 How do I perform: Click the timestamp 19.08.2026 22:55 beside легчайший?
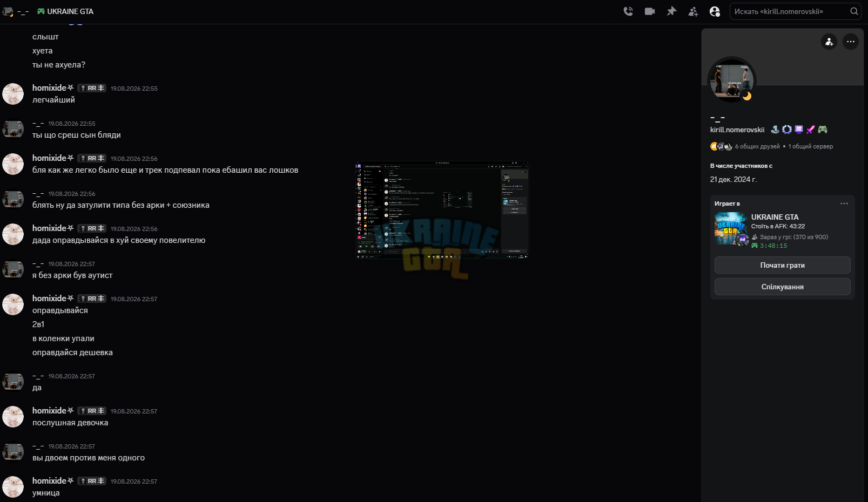tap(134, 89)
